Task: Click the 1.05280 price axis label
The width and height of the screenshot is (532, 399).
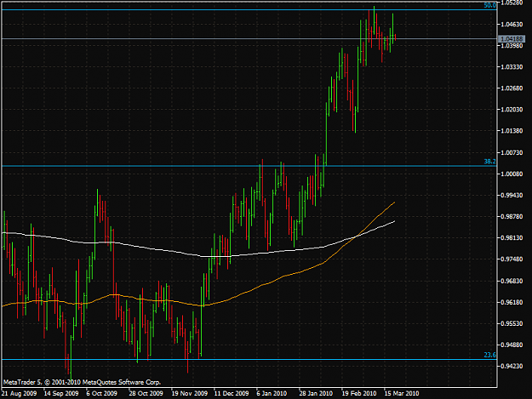Action: (512, 3)
